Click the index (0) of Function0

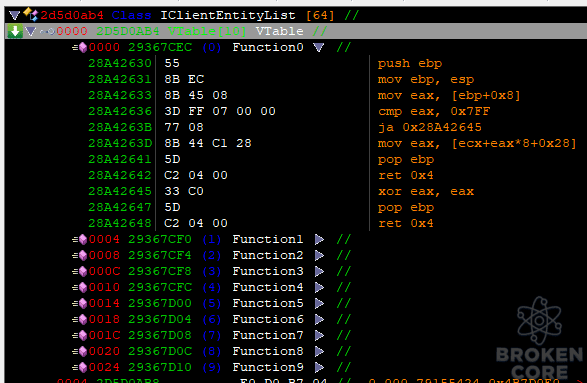click(x=212, y=48)
